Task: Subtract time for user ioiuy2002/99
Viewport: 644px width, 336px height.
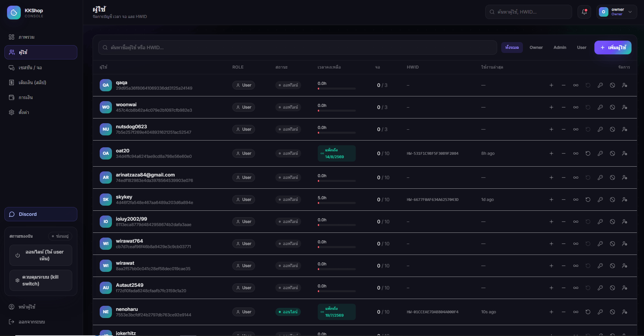Action: point(564,222)
